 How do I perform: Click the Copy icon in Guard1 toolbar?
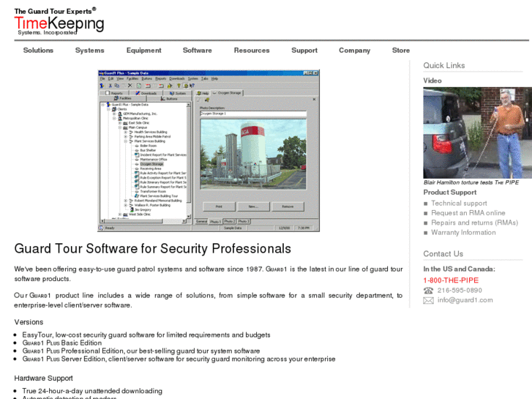[x=117, y=86]
